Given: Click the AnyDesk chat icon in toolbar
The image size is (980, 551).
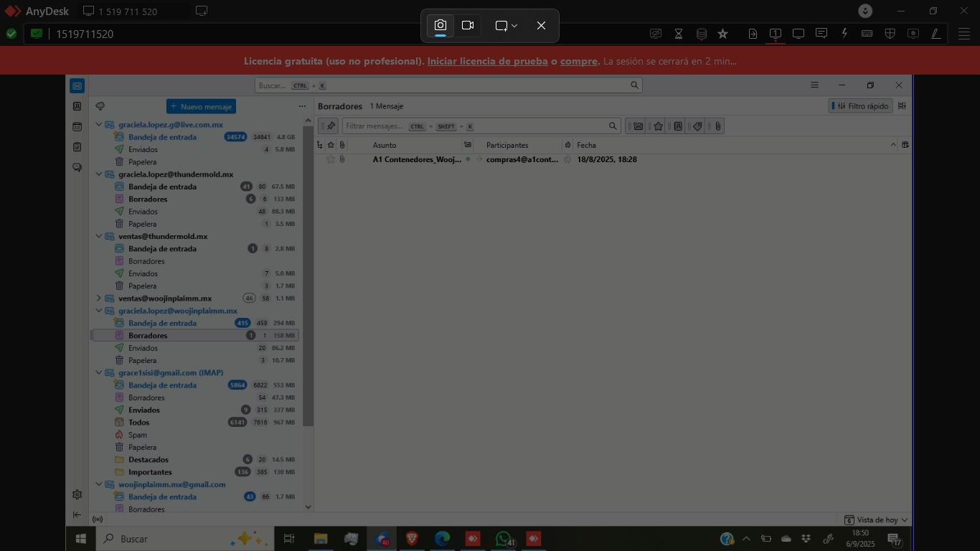Looking at the screenshot, I should point(821,34).
